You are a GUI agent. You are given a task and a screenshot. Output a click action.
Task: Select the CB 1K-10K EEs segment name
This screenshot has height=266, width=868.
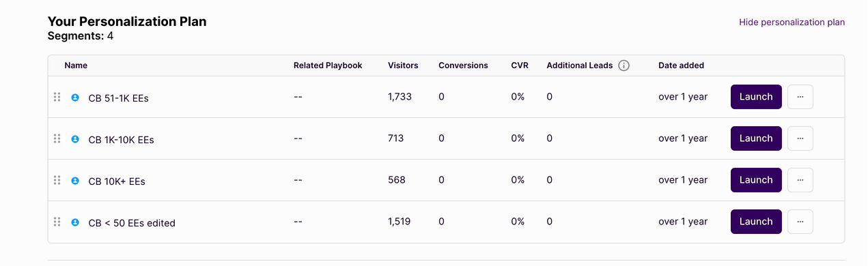[122, 140]
